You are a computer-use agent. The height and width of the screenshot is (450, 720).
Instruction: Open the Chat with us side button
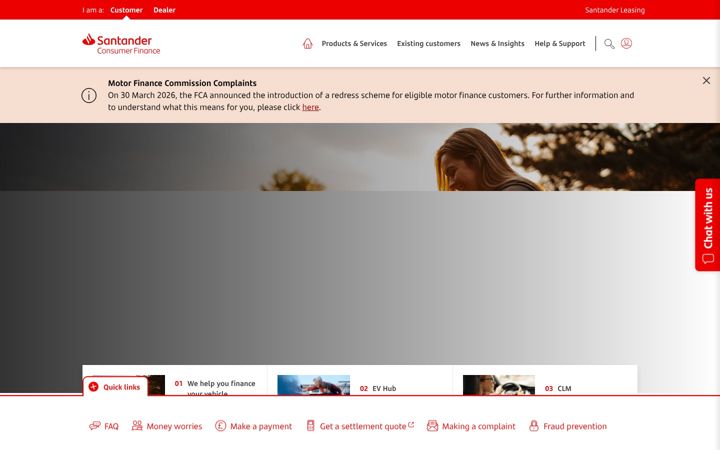pyautogui.click(x=708, y=225)
